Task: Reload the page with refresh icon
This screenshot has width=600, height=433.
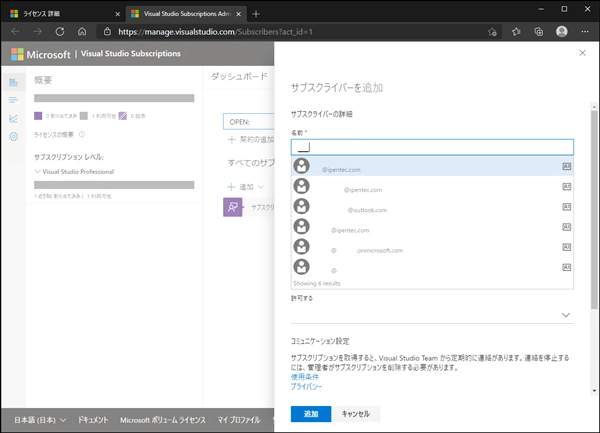Action: pos(60,32)
